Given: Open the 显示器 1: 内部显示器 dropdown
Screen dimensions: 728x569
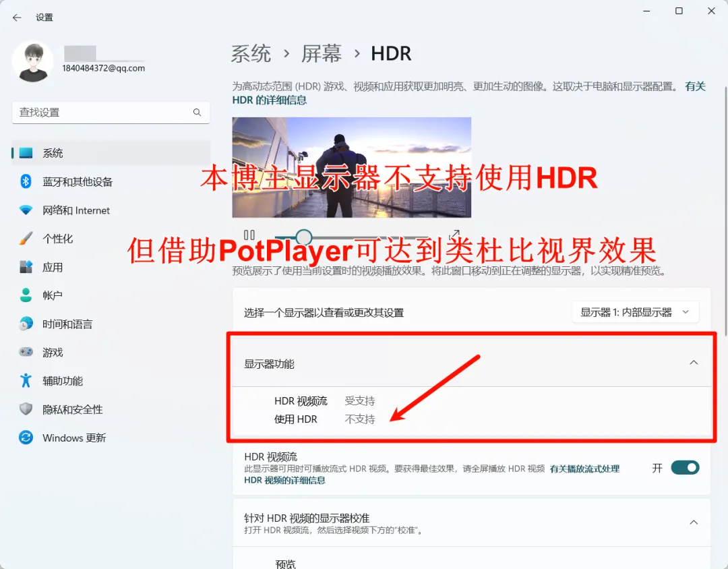Looking at the screenshot, I should click(635, 312).
